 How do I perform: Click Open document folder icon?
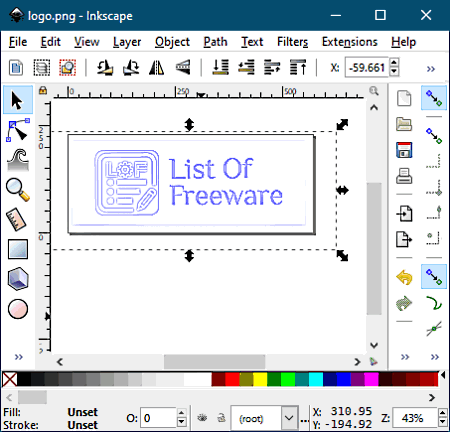pyautogui.click(x=404, y=124)
